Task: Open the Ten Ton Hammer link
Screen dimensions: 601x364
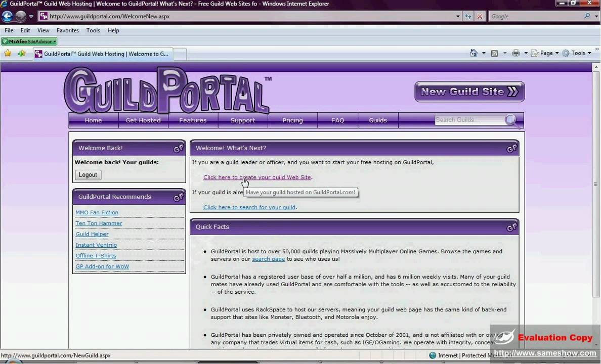Action: tap(99, 223)
